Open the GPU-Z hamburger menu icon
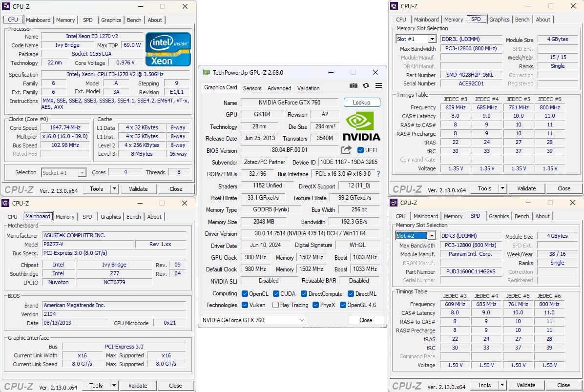The height and width of the screenshot is (392, 584). (x=378, y=85)
